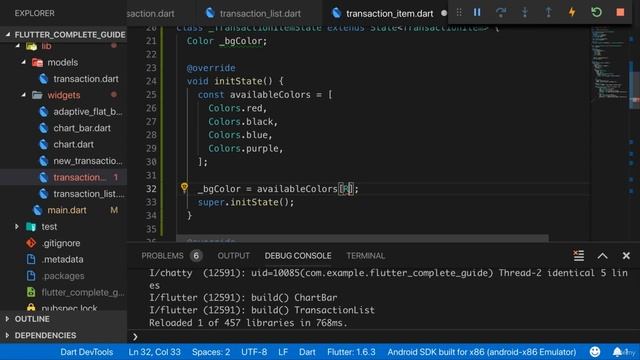
Task: Click Colors.red on line 26
Action: (236, 108)
